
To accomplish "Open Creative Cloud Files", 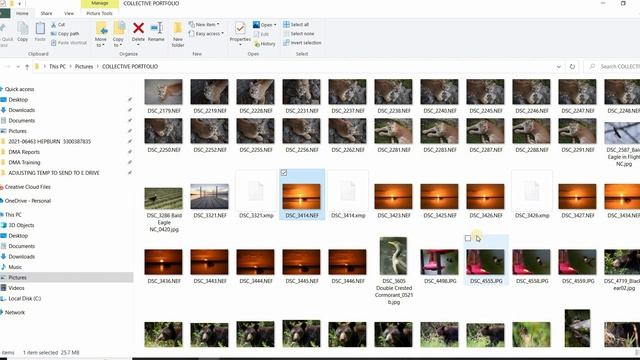I will [27, 187].
